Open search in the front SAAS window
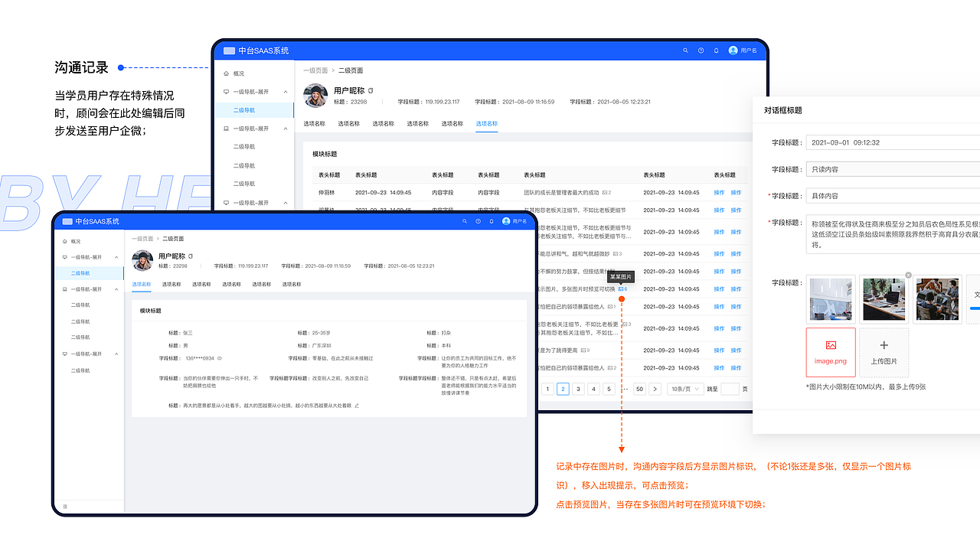 click(x=464, y=221)
